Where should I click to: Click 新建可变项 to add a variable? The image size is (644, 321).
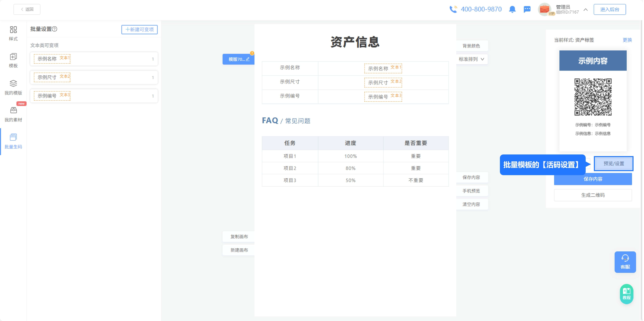pos(139,30)
